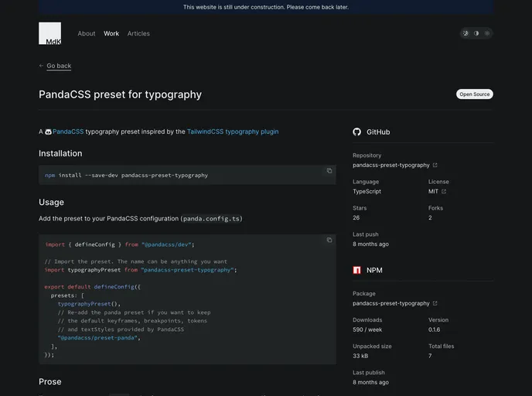Click the panda emoji icon
The width and height of the screenshot is (532, 396).
(x=48, y=131)
